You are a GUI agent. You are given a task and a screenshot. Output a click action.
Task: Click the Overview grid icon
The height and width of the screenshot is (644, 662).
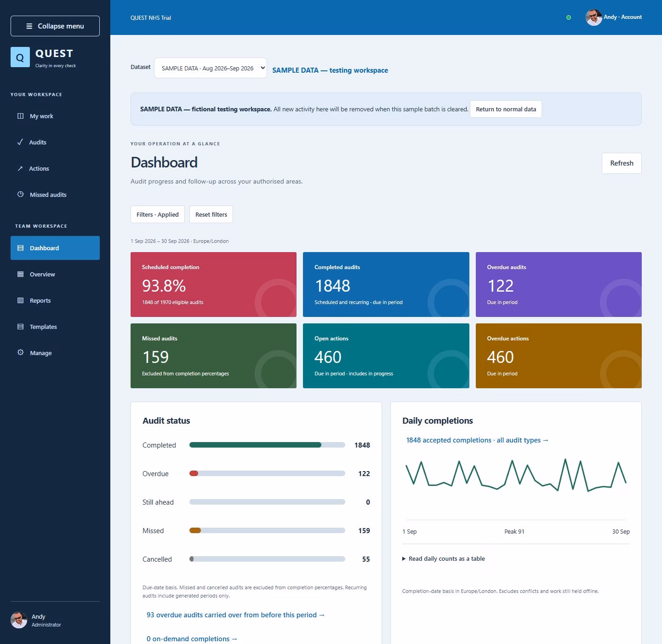[20, 274]
